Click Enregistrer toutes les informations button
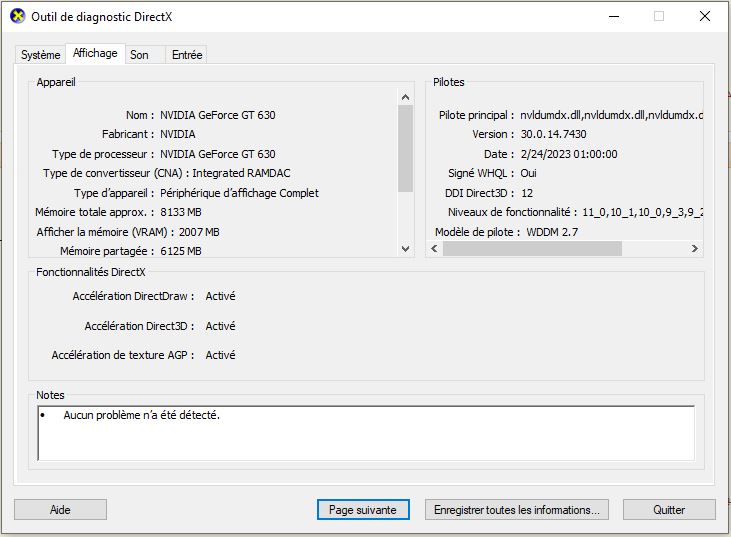 point(517,509)
